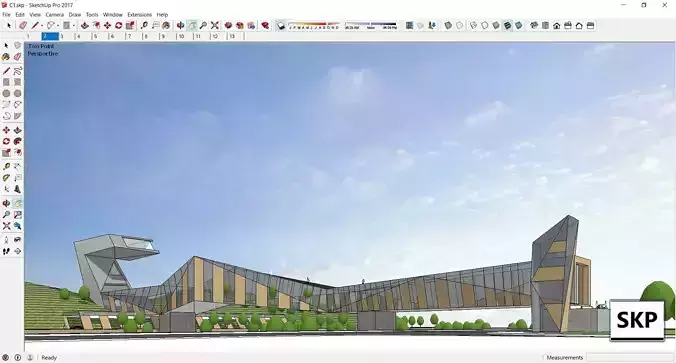Image resolution: width=676 pixels, height=363 pixels.
Task: Switch to scene tab 5
Action: point(100,37)
